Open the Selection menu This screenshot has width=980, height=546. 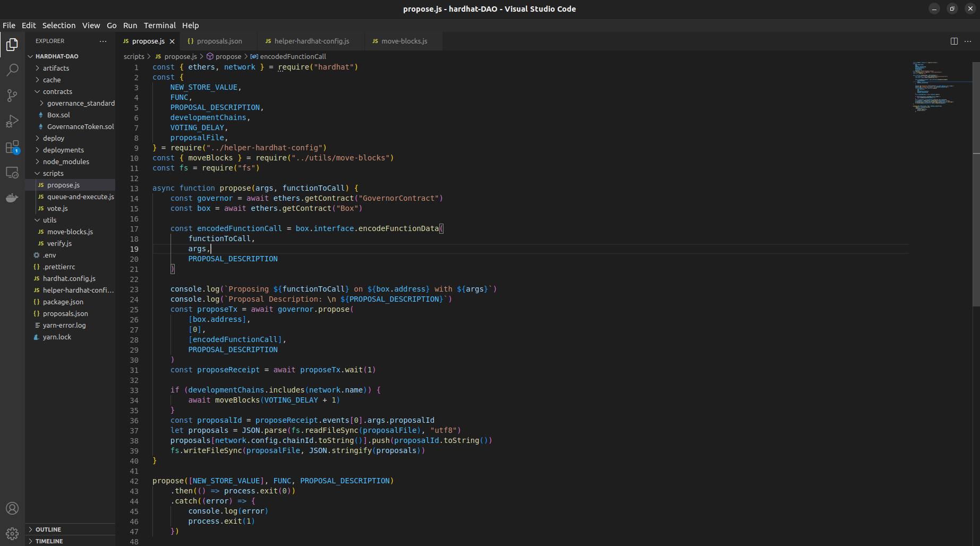[59, 25]
